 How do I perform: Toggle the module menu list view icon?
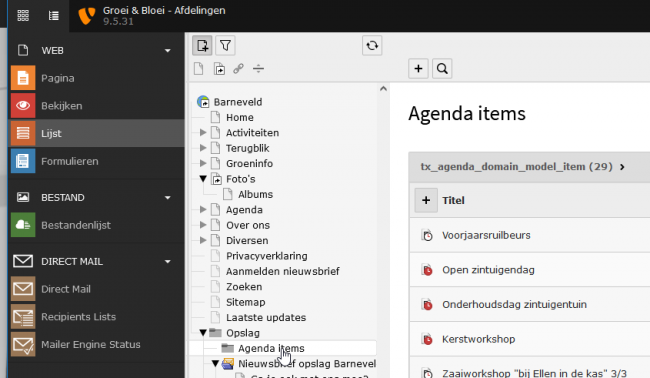(x=53, y=16)
